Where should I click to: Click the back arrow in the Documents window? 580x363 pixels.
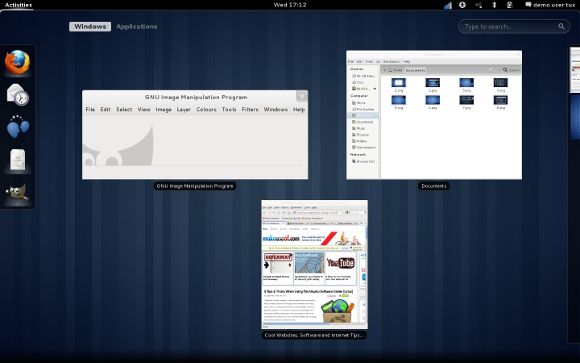pos(385,70)
